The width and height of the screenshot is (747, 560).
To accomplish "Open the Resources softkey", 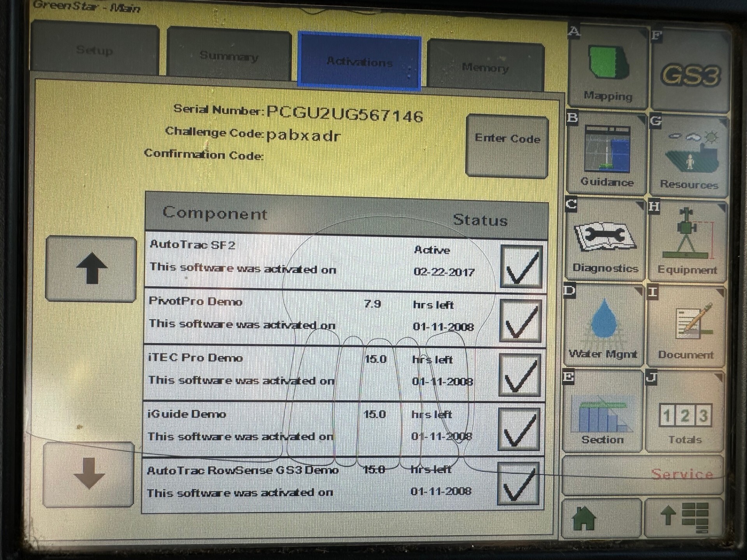I will (x=689, y=156).
